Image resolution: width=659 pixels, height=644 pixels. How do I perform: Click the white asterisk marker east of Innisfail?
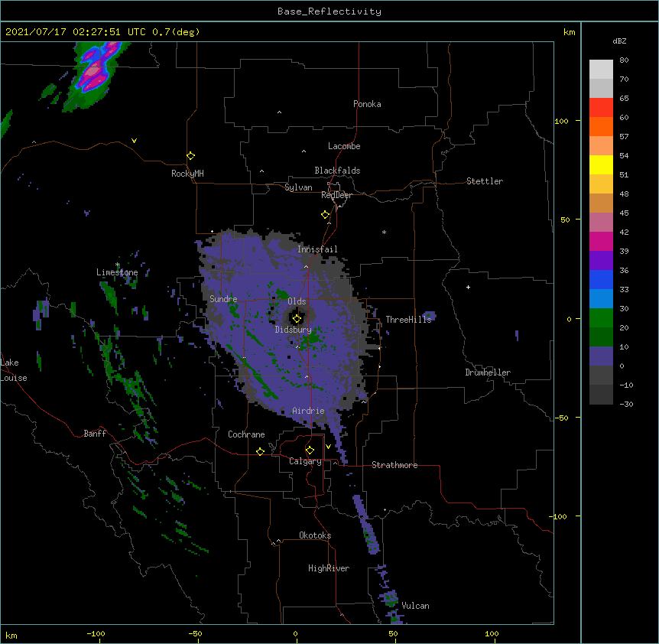pyautogui.click(x=384, y=232)
